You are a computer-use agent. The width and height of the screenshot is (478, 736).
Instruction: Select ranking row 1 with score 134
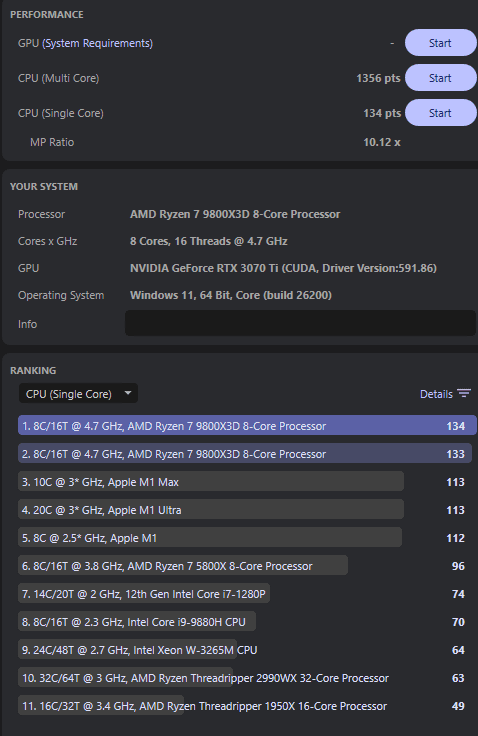click(247, 426)
